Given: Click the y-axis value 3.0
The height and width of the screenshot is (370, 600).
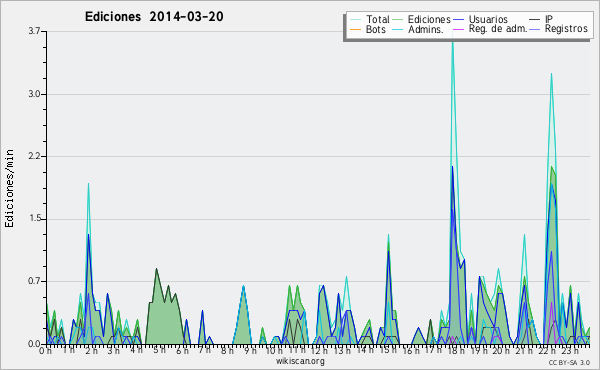Looking at the screenshot, I should pyautogui.click(x=34, y=94).
